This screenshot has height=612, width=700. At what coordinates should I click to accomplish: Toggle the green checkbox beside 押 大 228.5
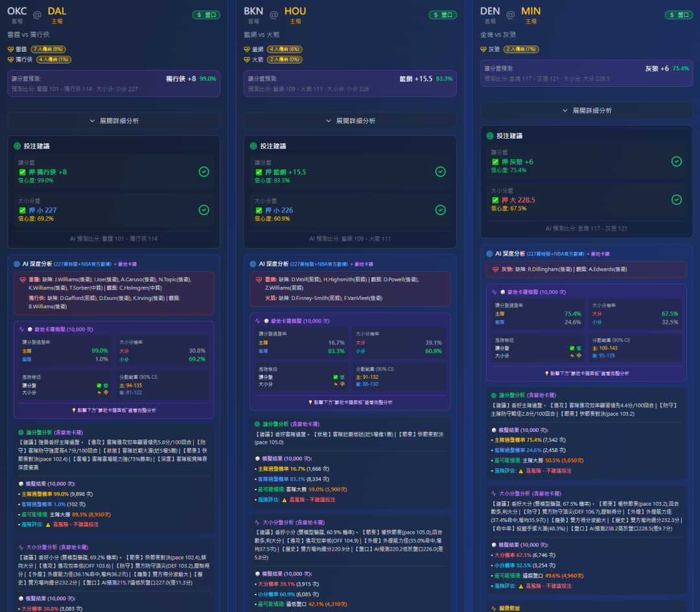pos(495,200)
